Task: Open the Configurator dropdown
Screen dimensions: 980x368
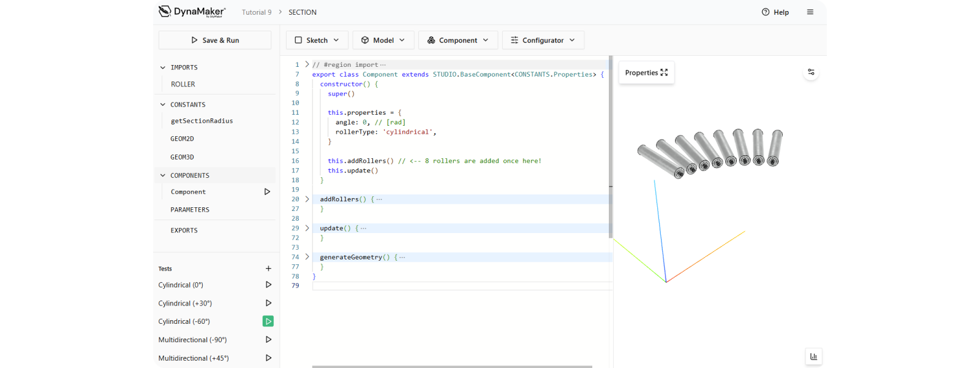Action: click(543, 40)
